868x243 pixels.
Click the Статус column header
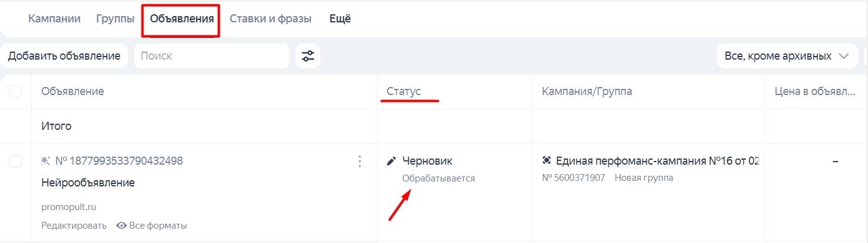pos(404,91)
